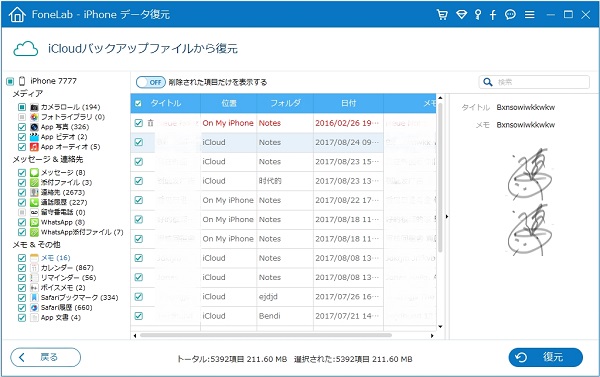Toggle show deleted items only switch
600x377 pixels.
pyautogui.click(x=151, y=82)
